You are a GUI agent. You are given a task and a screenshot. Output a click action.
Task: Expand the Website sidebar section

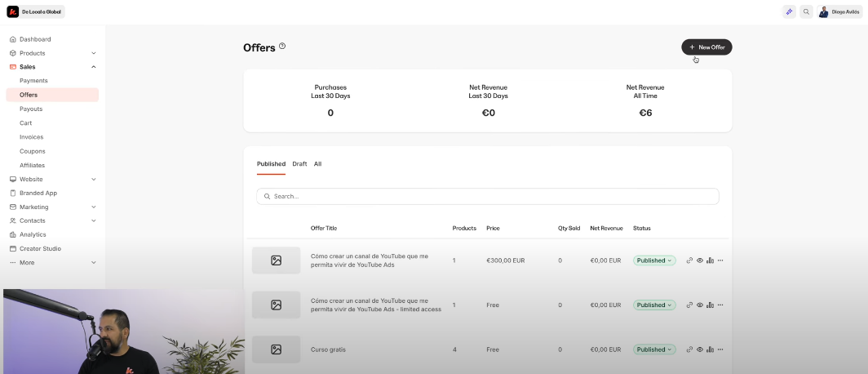click(x=94, y=180)
